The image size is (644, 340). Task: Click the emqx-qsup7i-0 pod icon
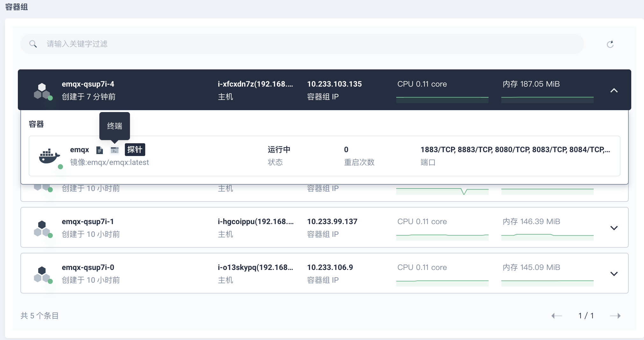[x=43, y=274]
